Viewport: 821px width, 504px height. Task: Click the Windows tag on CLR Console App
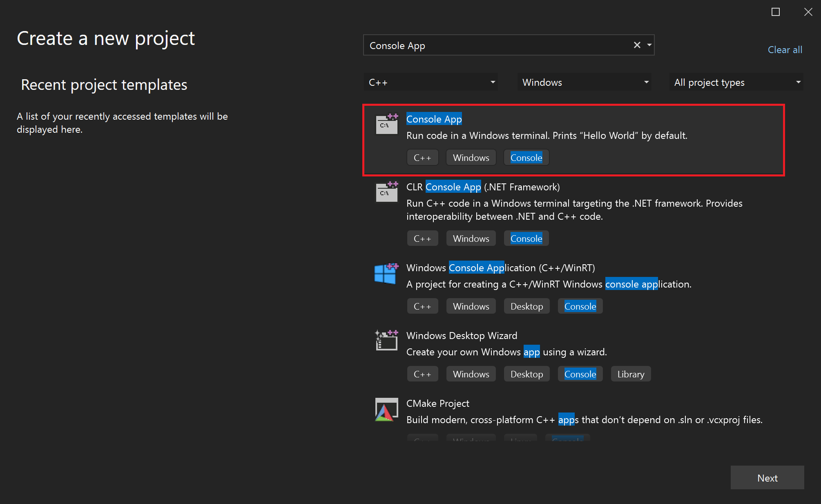point(470,238)
